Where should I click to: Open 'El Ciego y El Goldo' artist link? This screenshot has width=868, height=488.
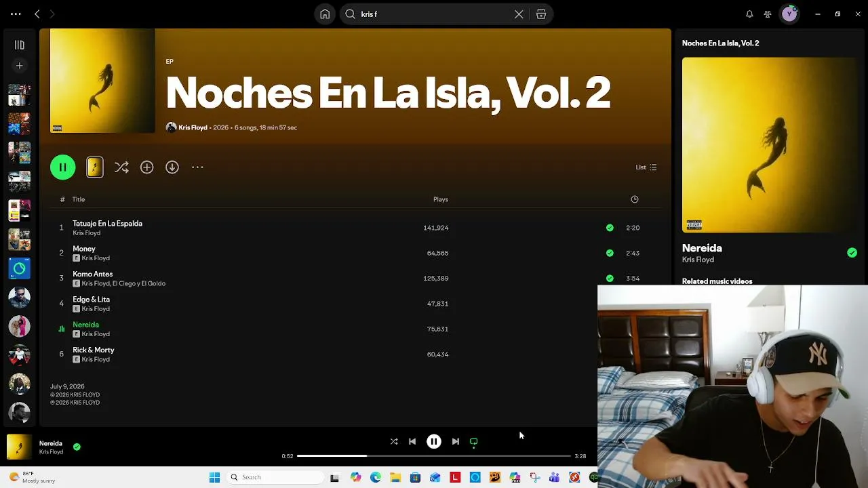pos(139,283)
